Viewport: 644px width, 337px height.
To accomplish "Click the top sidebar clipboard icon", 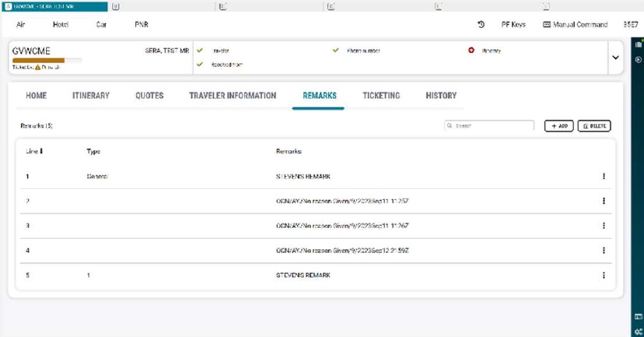I will coord(639,44).
